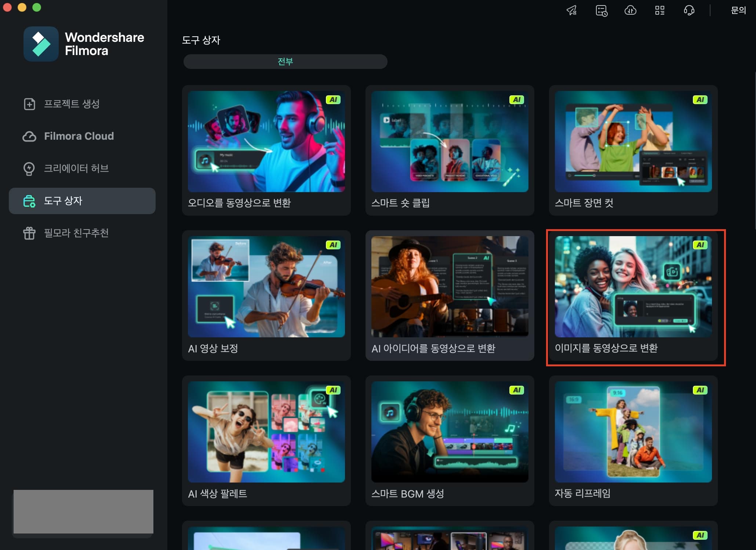Click the Filmora Cloud cloud icon
Image resolution: width=756 pixels, height=550 pixels.
pyautogui.click(x=29, y=136)
